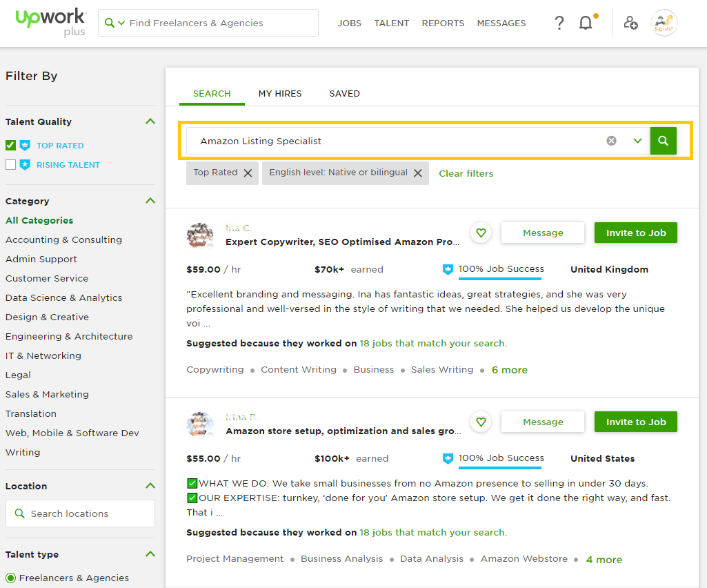Viewport: 707px width, 588px height.
Task: Open the account avatar menu
Action: (664, 23)
